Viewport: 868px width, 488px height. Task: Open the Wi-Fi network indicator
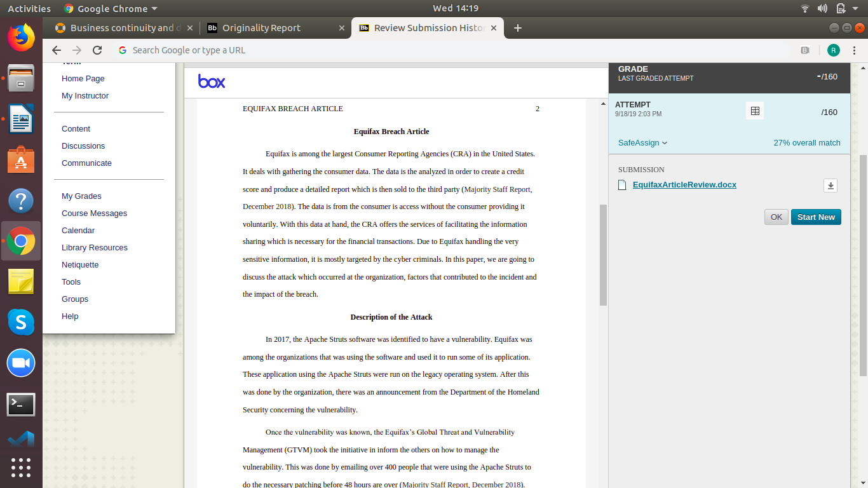(x=805, y=8)
